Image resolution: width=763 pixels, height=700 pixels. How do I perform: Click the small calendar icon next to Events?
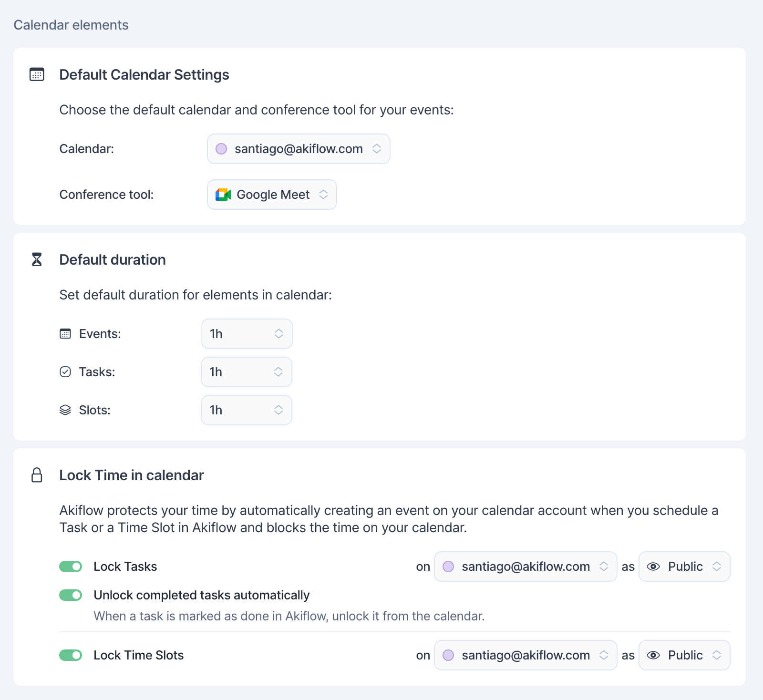pos(65,334)
